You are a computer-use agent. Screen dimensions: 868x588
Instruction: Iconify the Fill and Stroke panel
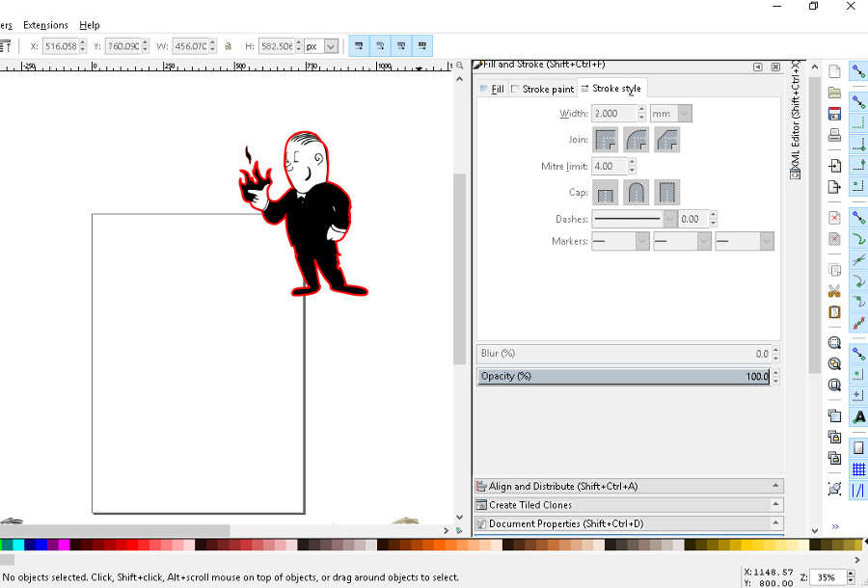[x=758, y=67]
